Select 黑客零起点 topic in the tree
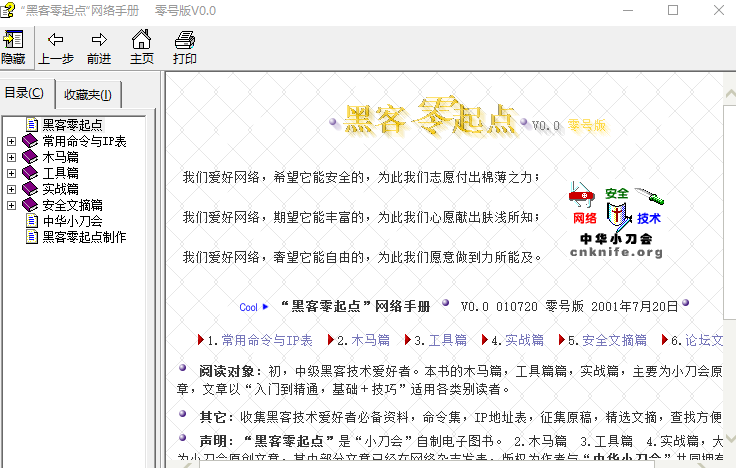Screen dimensions: 736x468 72,125
